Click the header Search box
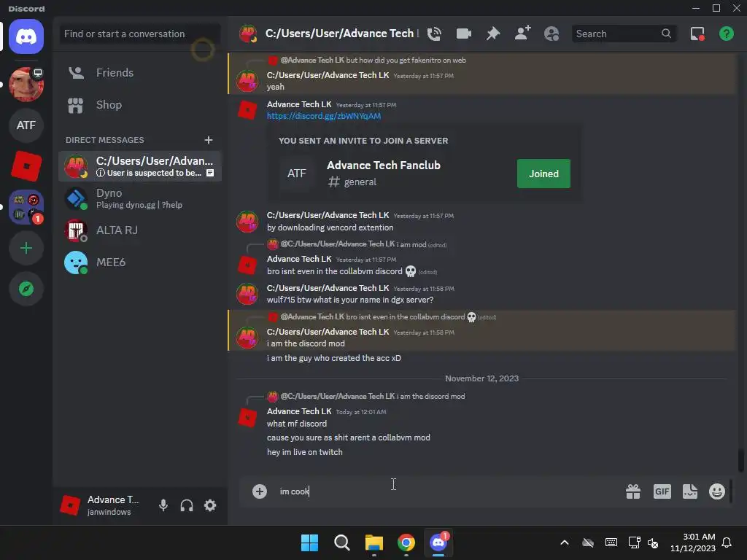 [624, 34]
